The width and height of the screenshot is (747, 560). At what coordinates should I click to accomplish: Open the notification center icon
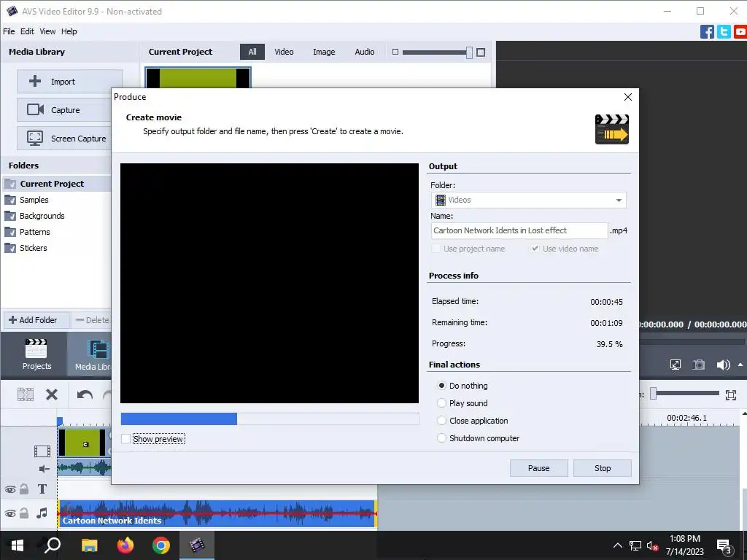[x=724, y=547]
